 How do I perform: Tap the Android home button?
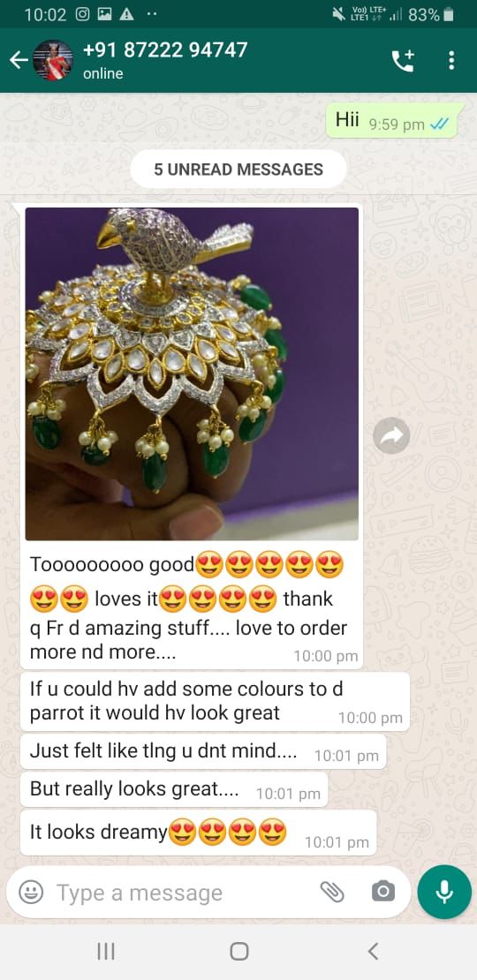click(x=238, y=951)
